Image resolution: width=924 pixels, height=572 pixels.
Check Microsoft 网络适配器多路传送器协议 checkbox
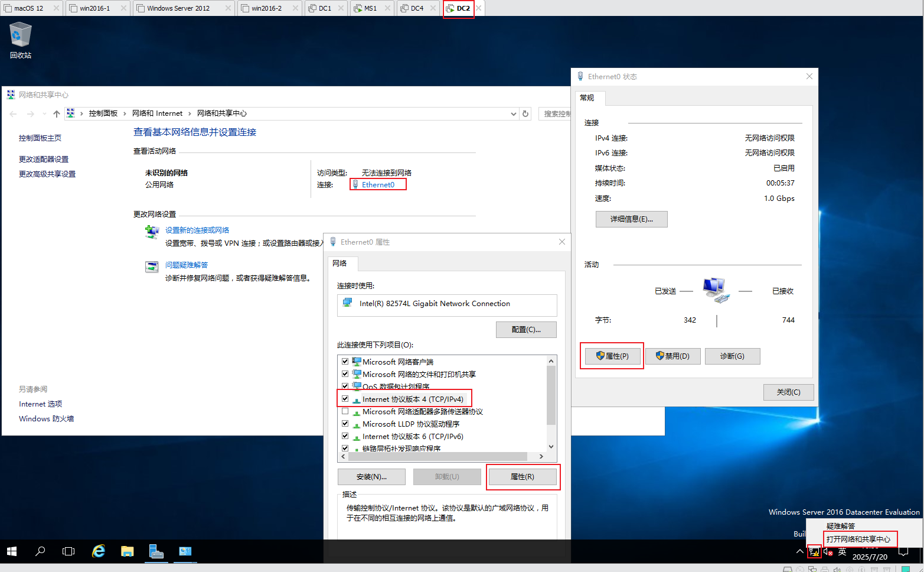pos(345,411)
